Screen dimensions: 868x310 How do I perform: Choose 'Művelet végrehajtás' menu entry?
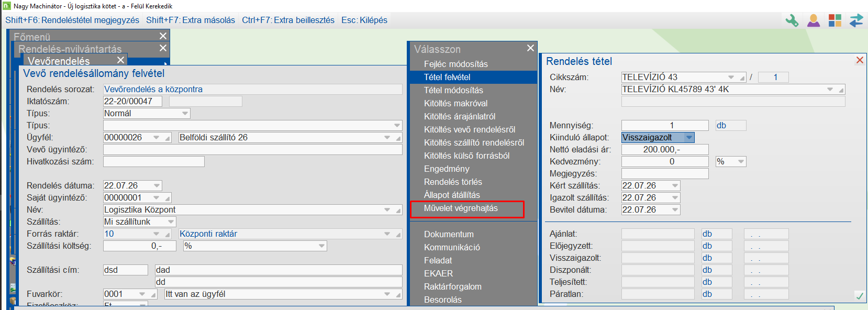point(461,208)
